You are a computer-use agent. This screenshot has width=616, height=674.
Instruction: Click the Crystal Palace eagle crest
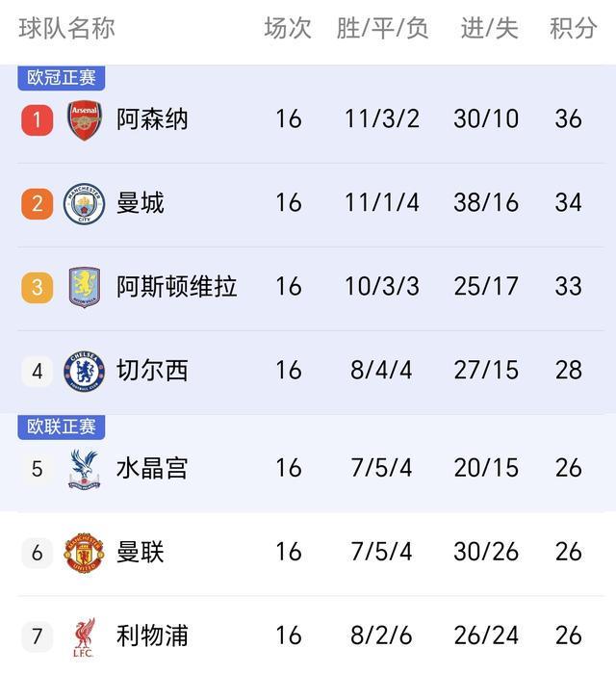pos(84,468)
